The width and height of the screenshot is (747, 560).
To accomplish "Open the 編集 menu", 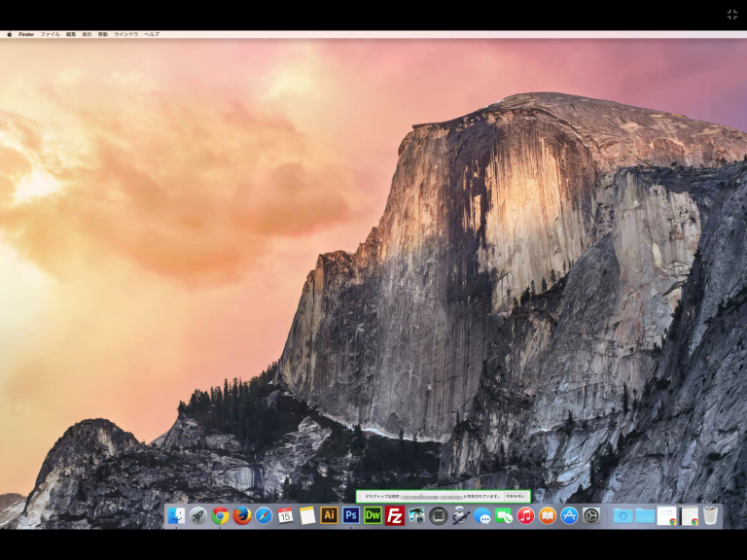I will tap(71, 34).
